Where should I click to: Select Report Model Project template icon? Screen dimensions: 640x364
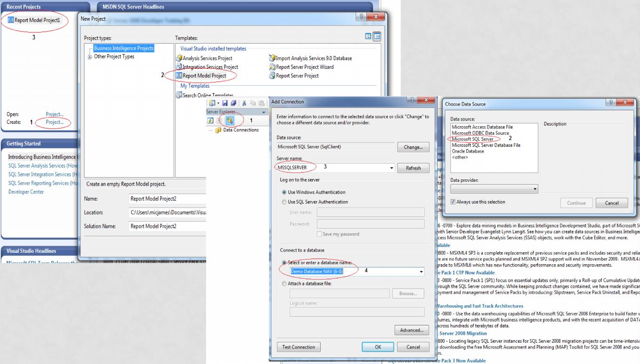pyautogui.click(x=179, y=75)
